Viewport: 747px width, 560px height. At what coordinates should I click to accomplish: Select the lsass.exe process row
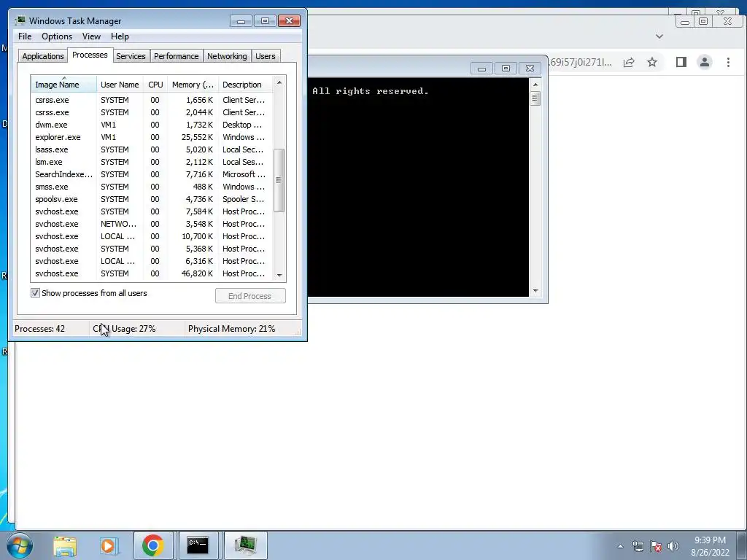coord(152,149)
